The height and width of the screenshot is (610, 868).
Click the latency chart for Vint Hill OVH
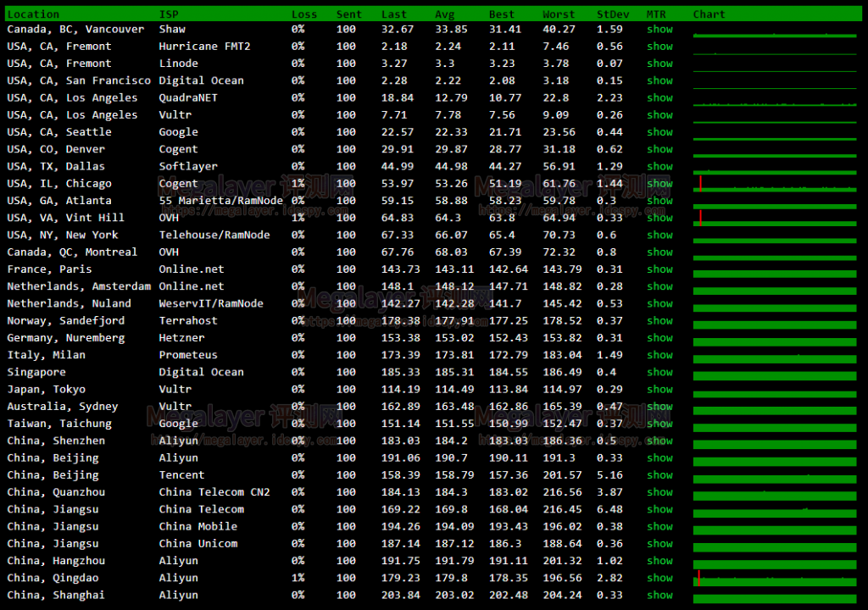775,218
